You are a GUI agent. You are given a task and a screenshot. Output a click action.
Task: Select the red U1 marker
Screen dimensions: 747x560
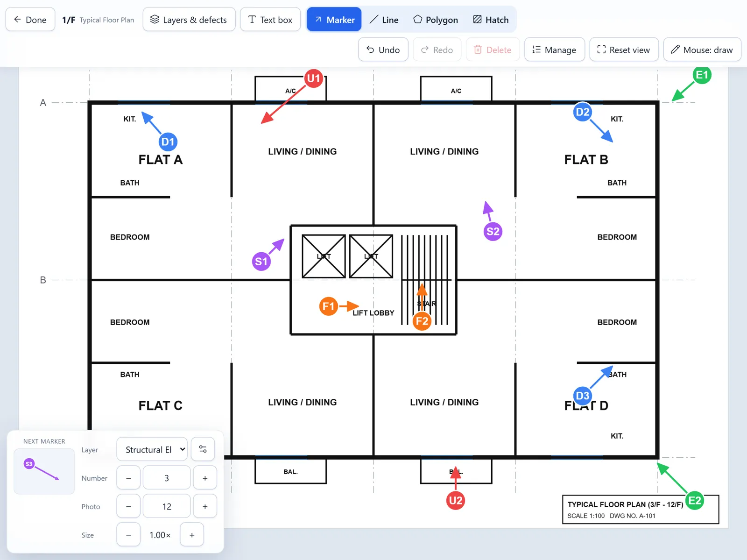point(314,78)
